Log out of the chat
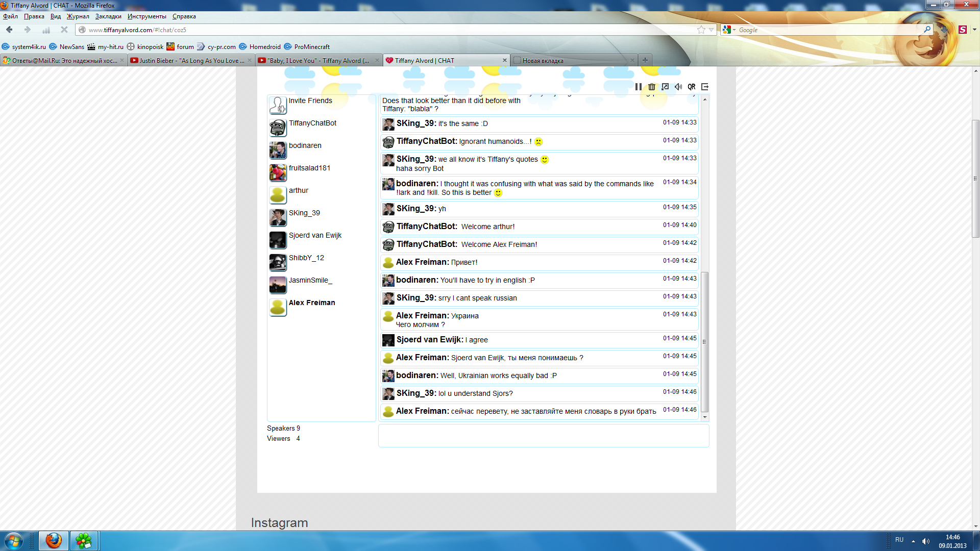Screen dimensions: 980x551 (x=705, y=87)
